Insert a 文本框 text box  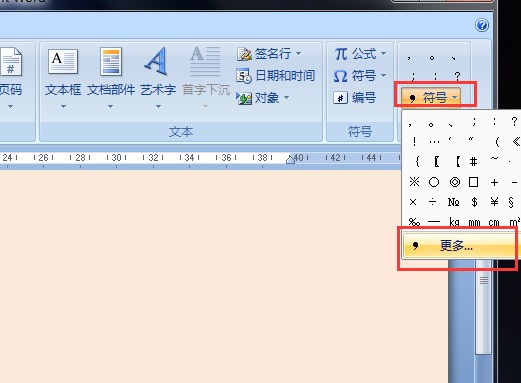tap(63, 79)
